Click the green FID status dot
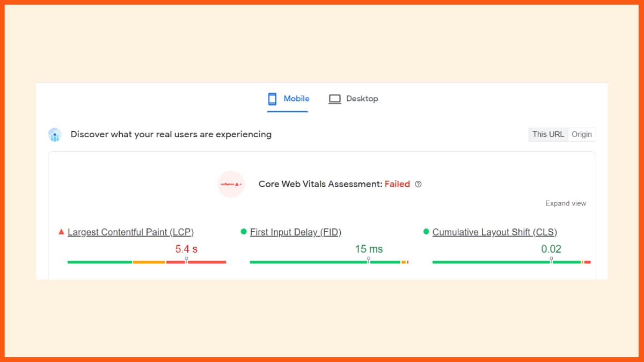 click(244, 232)
